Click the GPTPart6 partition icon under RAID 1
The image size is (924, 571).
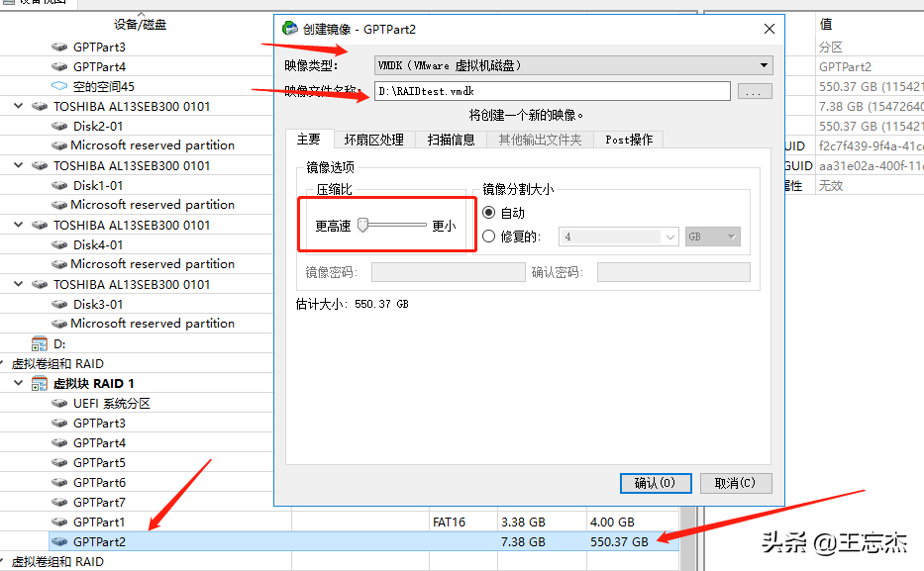pos(59,482)
